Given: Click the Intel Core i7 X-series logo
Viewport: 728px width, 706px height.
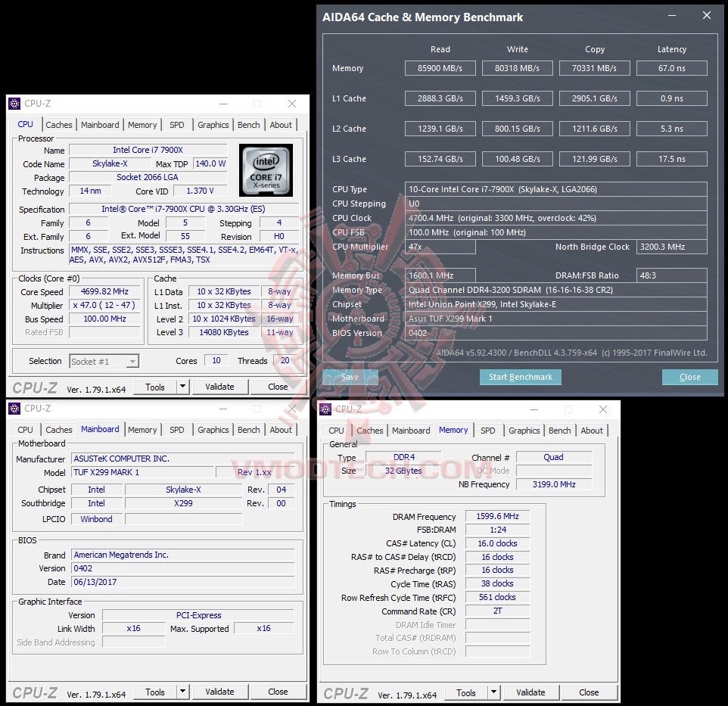Looking at the screenshot, I should pyautogui.click(x=266, y=170).
